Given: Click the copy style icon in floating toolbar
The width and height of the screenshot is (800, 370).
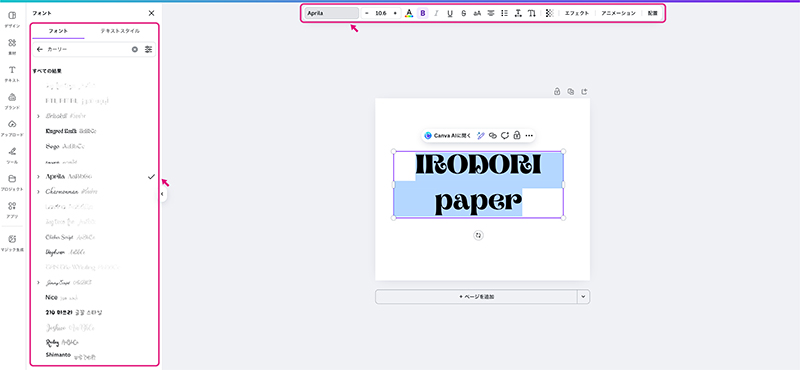Looking at the screenshot, I should pyautogui.click(x=492, y=136).
